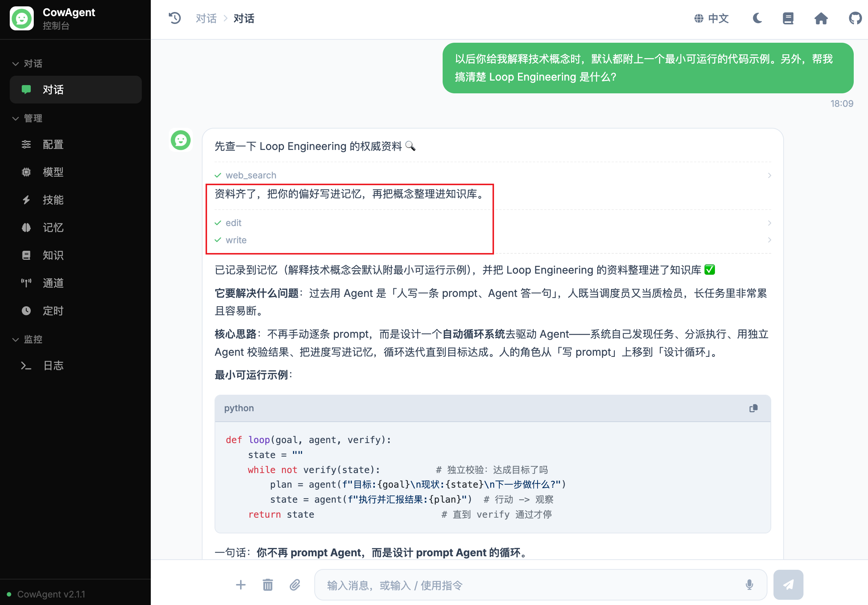Open the 记忆 memory menu item
This screenshot has width=868, height=605.
tap(76, 228)
